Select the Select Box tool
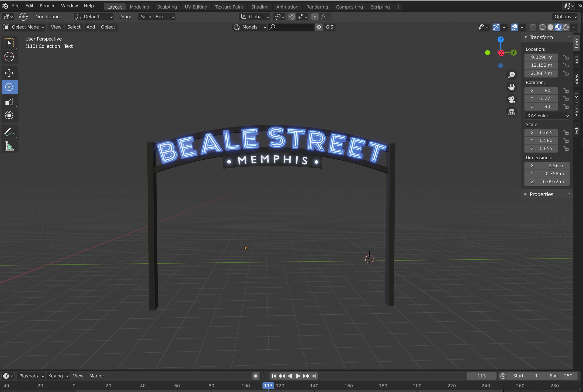This screenshot has height=392, width=583. coord(9,43)
